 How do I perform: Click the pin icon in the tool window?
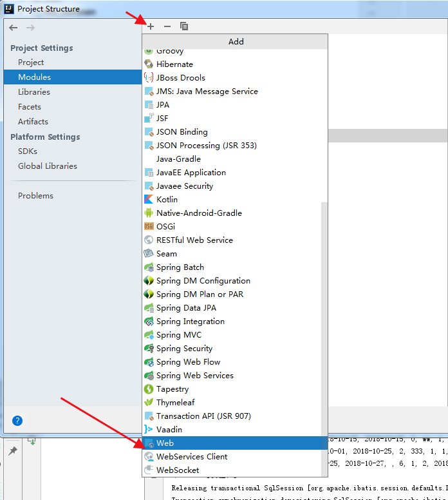click(x=13, y=451)
